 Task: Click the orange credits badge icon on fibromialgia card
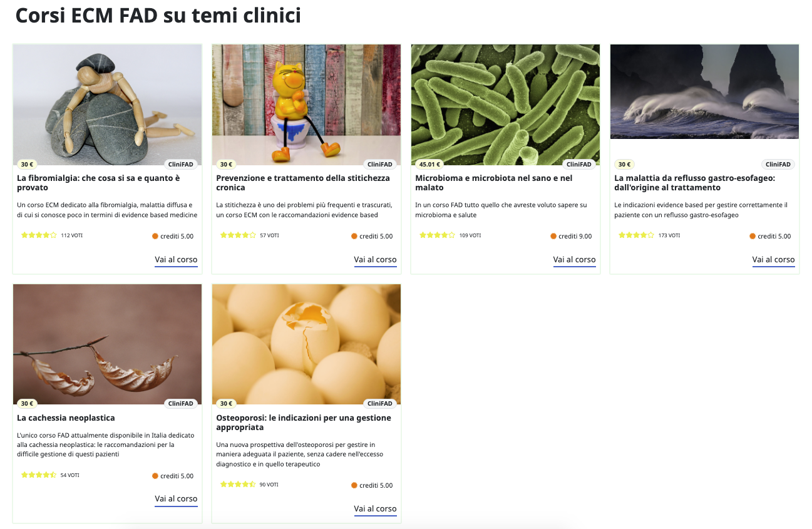coord(155,236)
